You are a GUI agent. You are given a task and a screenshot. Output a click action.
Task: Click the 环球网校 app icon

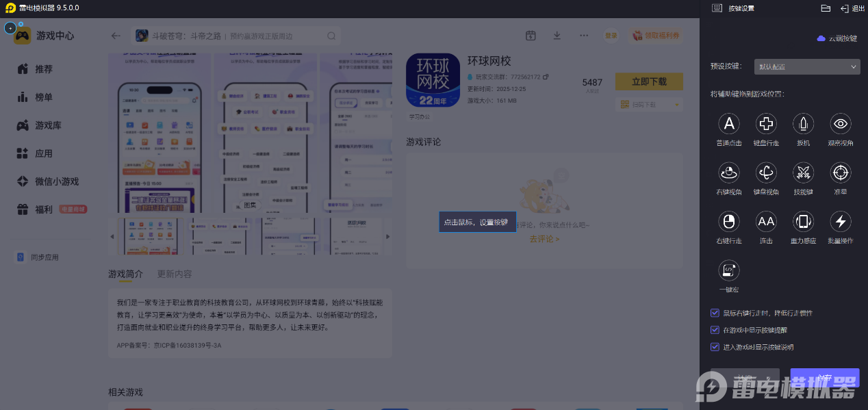click(x=433, y=80)
